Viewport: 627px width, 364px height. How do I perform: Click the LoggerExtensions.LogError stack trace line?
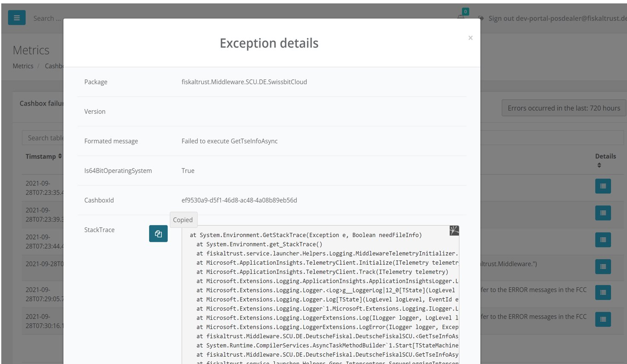click(x=327, y=327)
